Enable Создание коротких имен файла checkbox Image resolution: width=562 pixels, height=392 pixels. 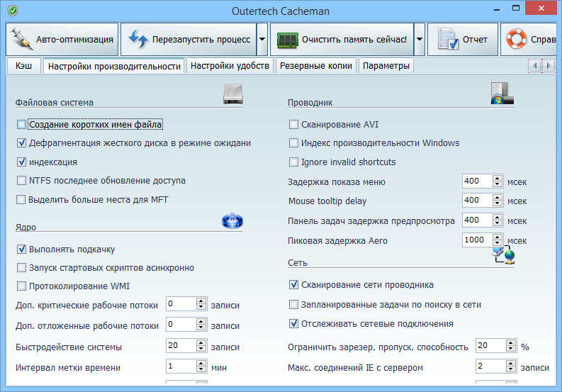pyautogui.click(x=21, y=125)
